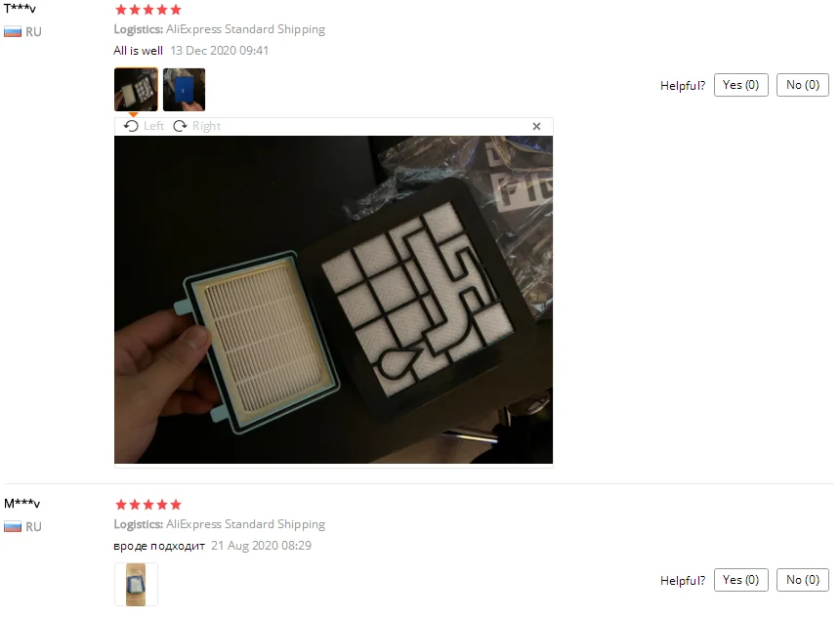Click the Russian flag next to T***v
Screen dimensions: 840x618
(x=13, y=32)
